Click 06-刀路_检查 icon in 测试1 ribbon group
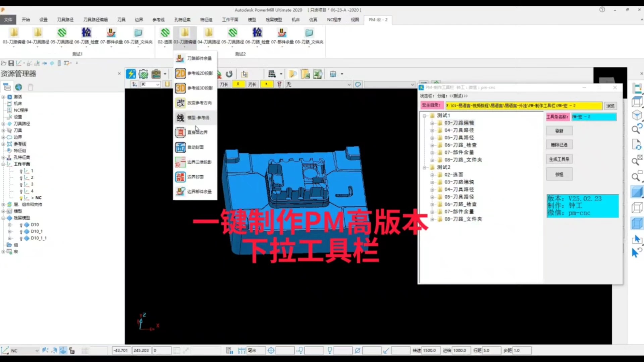 (x=86, y=33)
